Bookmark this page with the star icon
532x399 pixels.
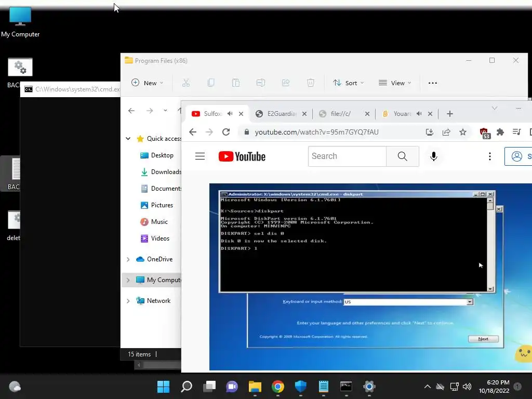coord(463,132)
